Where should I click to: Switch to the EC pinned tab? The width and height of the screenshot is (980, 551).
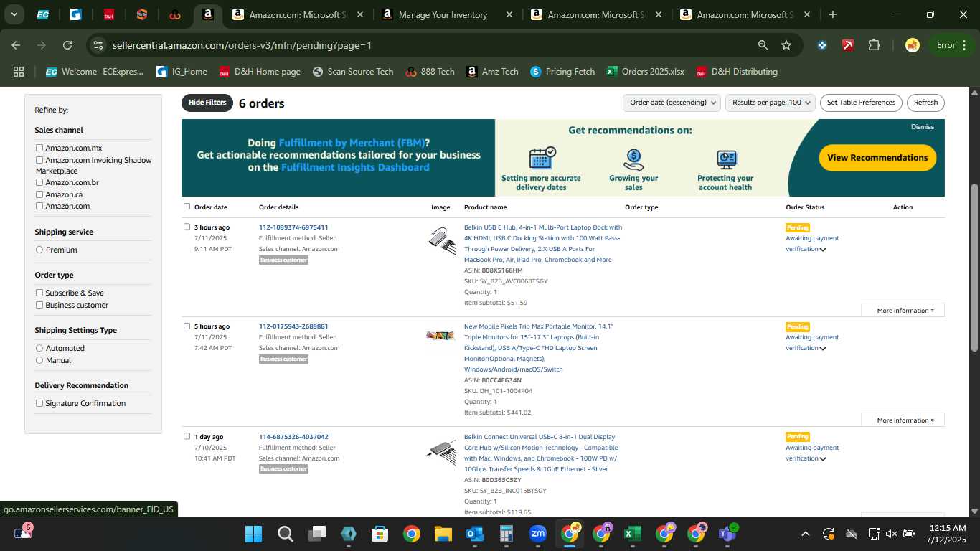pos(43,14)
